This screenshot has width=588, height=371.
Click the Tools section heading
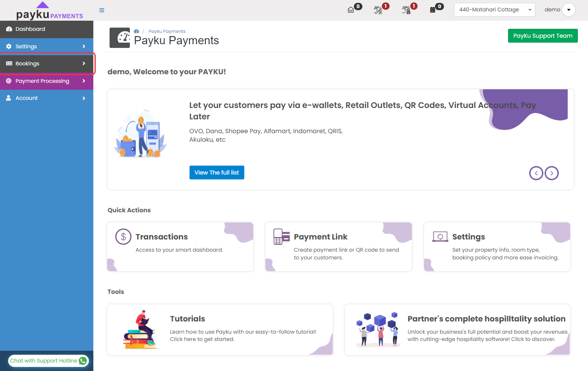[116, 292]
